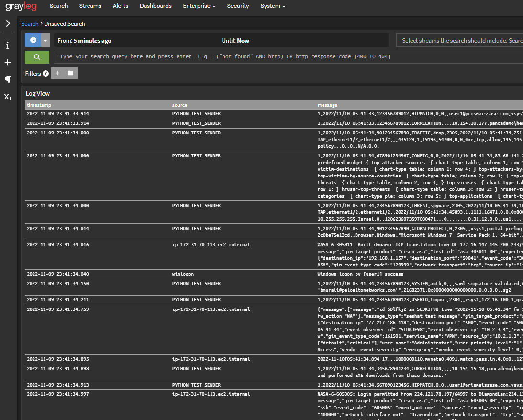
Task: Open the parameters X1 icon in sidebar
Action: click(x=8, y=97)
